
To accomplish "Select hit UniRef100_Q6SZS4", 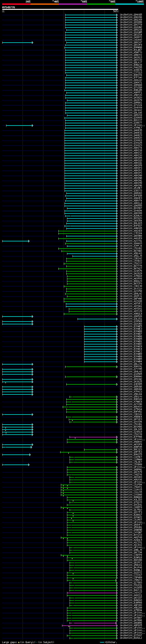I will tap(131, 35).
